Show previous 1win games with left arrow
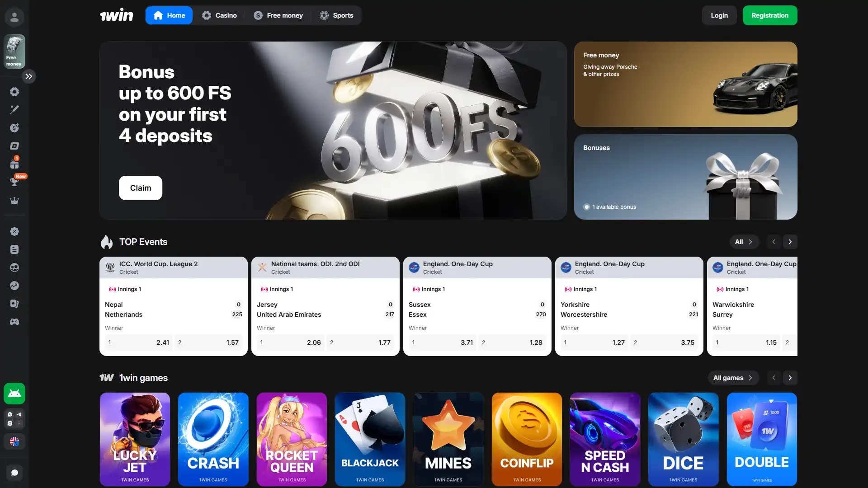 click(x=774, y=378)
